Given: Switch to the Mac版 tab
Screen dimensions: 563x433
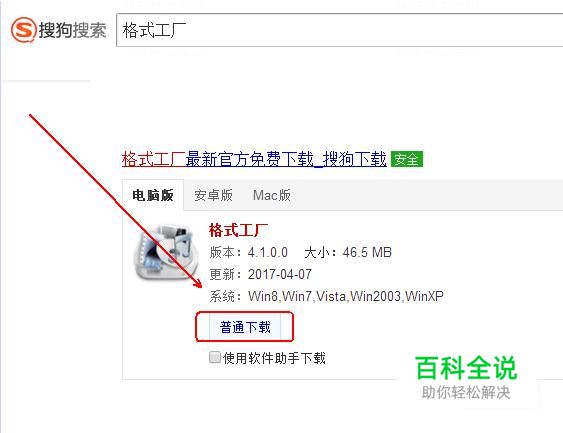Looking at the screenshot, I should 272,195.
